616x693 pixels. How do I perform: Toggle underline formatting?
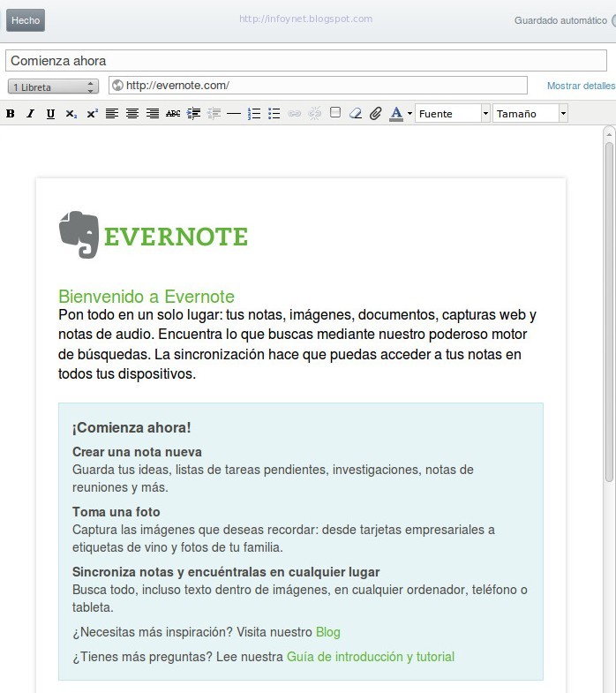point(50,114)
